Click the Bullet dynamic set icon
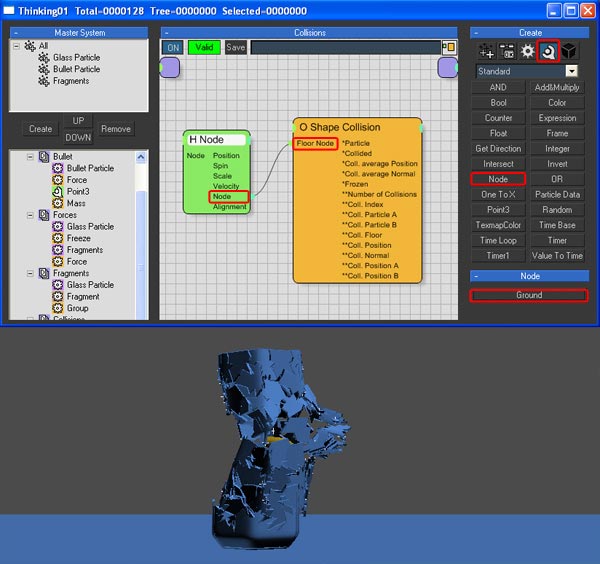The image size is (600, 564). point(44,156)
